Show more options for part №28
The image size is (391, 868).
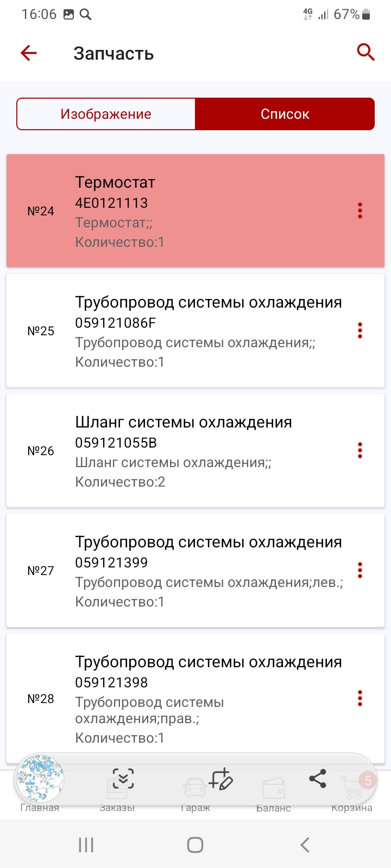[360, 698]
